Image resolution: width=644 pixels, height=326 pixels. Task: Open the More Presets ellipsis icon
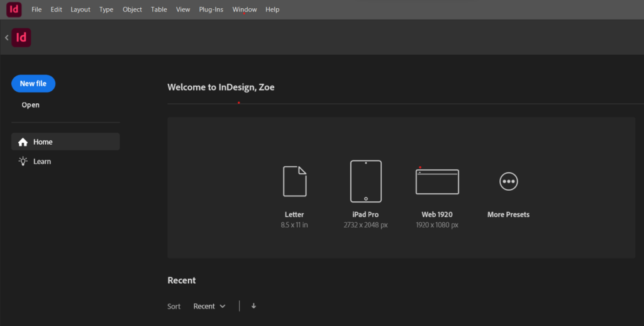coord(508,181)
